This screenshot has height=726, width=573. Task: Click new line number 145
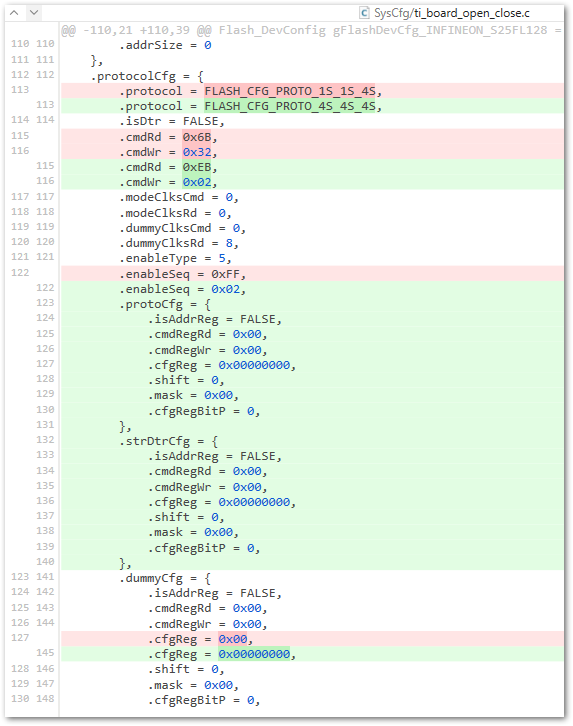pyautogui.click(x=45, y=652)
